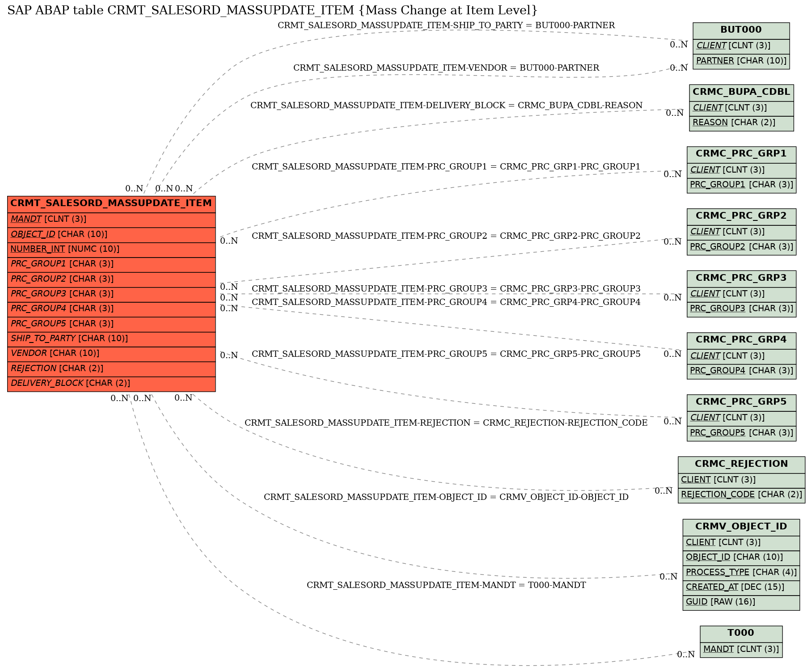812x668 pixels.
Task: Select CLIENT field in CRMC_REJECTION table
Action: [x=741, y=480]
